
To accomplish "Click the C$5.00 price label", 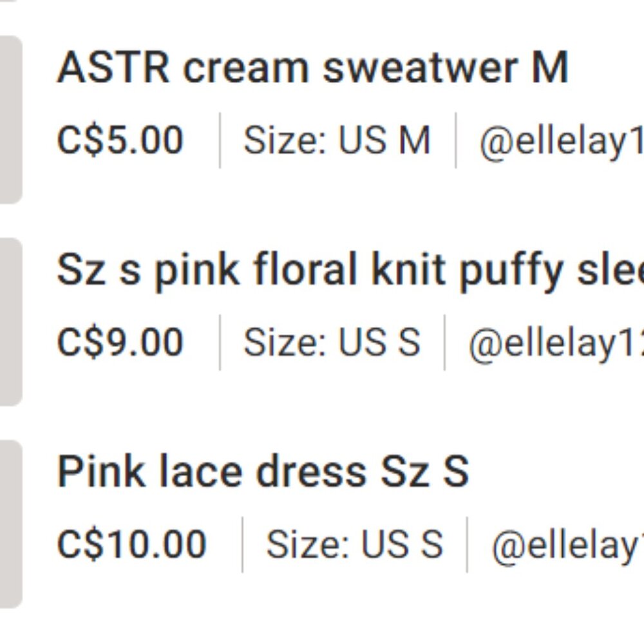I will (x=119, y=139).
